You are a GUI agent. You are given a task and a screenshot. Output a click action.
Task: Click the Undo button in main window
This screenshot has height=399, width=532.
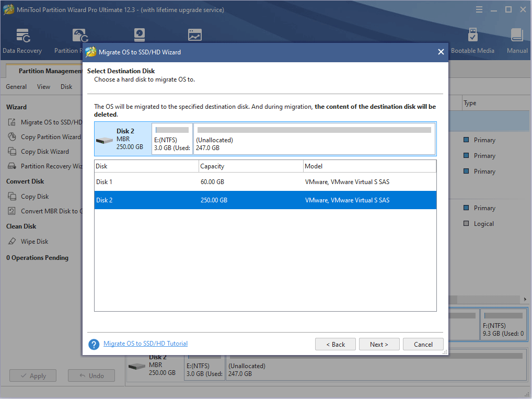[91, 375]
